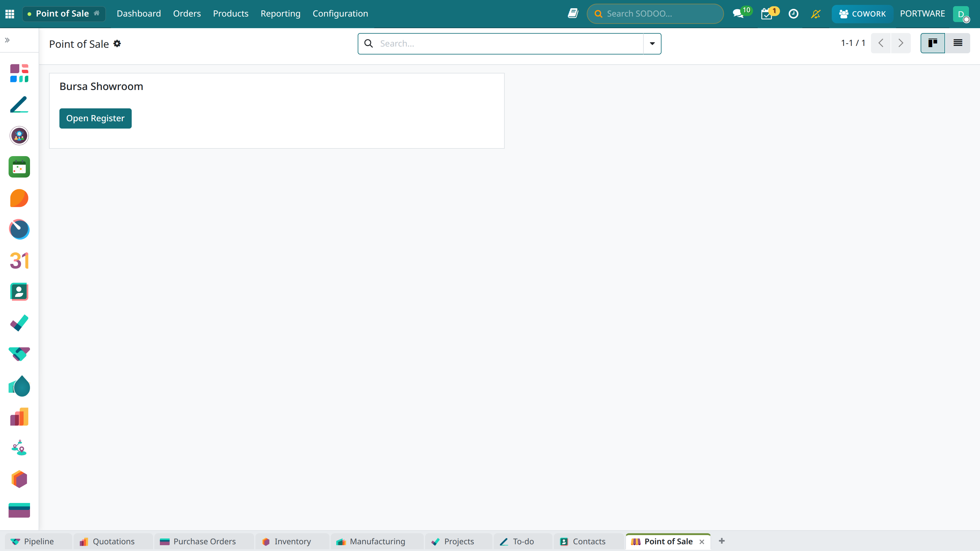The width and height of the screenshot is (980, 551).
Task: Open the conversations chat icon with badge
Action: pos(741,13)
